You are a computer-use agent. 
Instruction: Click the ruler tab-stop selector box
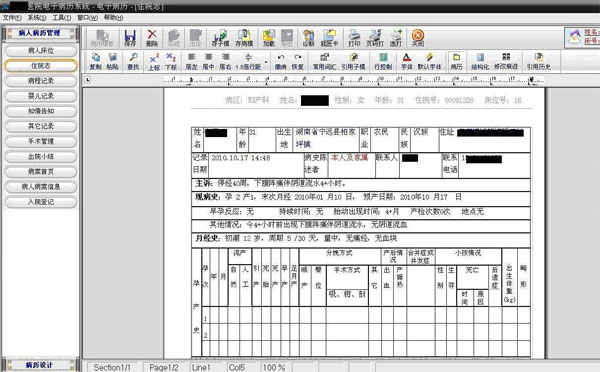[88, 80]
